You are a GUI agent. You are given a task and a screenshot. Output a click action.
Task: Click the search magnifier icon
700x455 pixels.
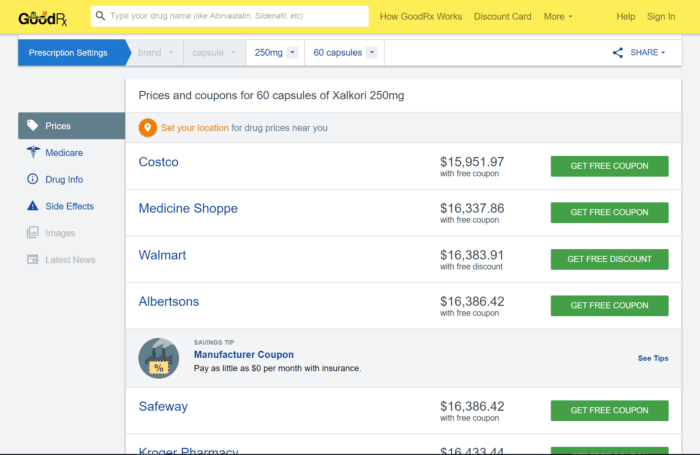tap(100, 16)
